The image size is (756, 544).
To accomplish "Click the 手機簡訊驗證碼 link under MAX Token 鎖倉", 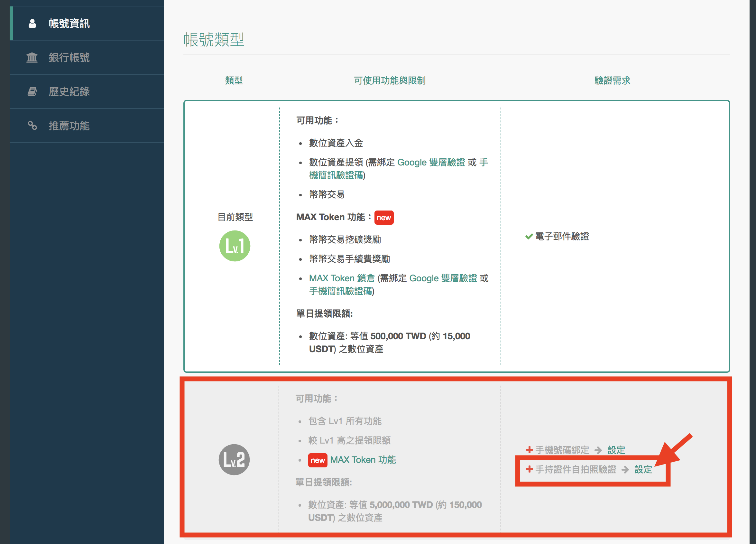I will [x=340, y=291].
